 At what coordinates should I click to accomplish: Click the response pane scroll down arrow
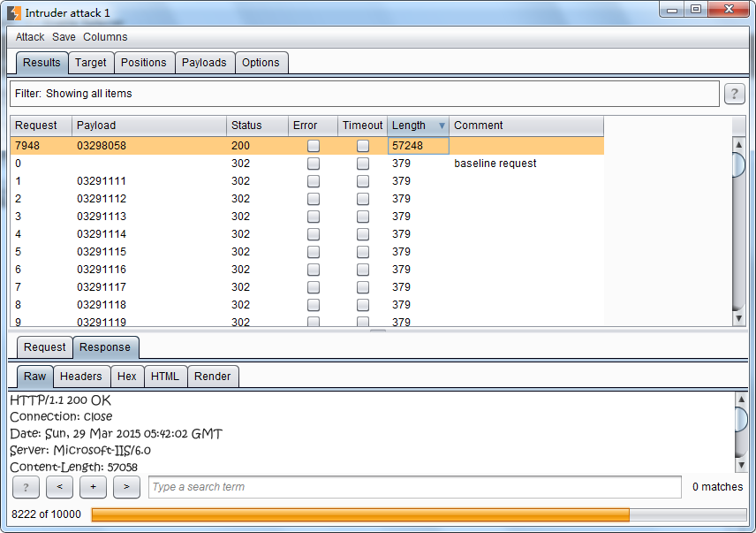pos(741,465)
